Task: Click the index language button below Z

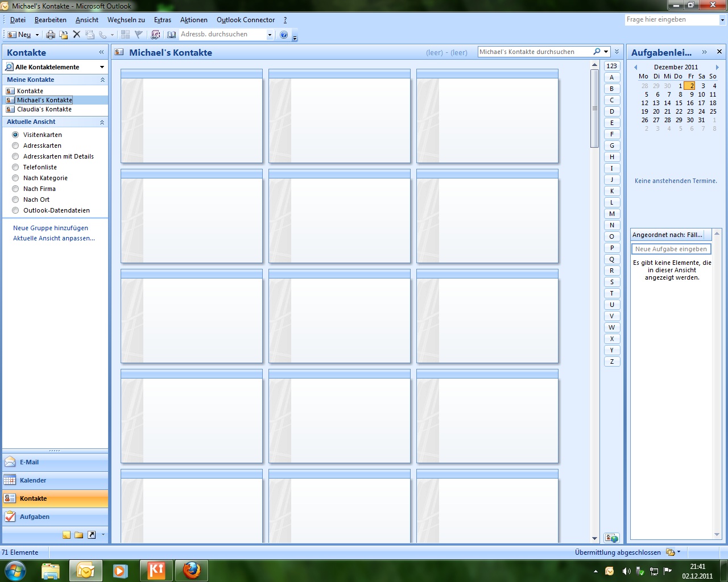Action: (612, 538)
